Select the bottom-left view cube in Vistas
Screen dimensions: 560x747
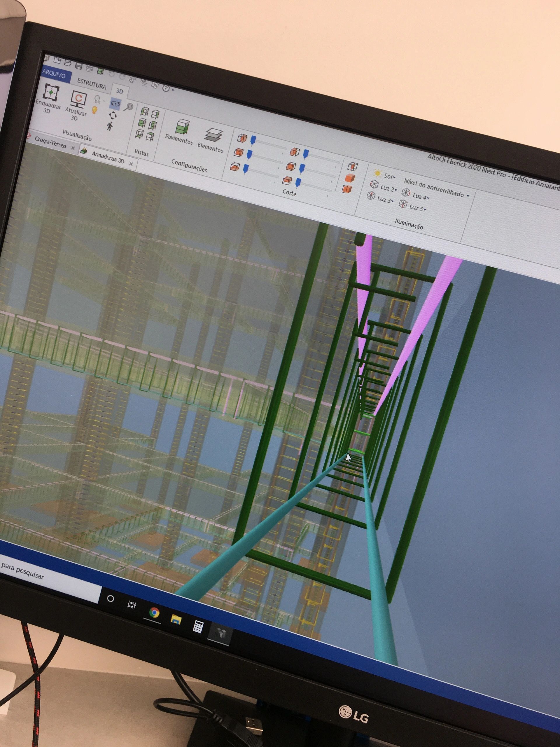pyautogui.click(x=139, y=134)
